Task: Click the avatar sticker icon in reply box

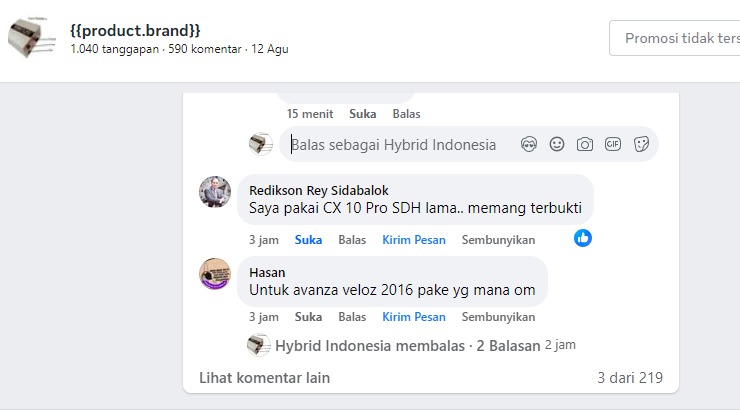Action: (x=529, y=144)
